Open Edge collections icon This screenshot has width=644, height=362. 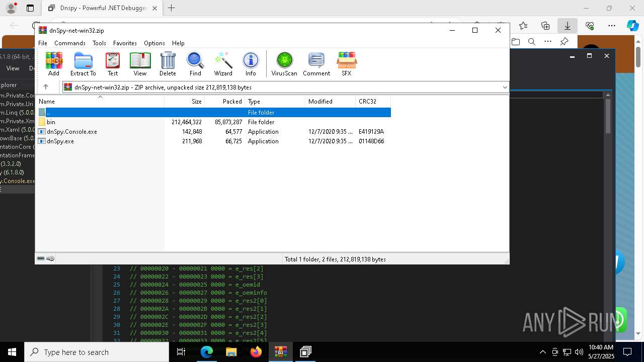click(x=545, y=26)
